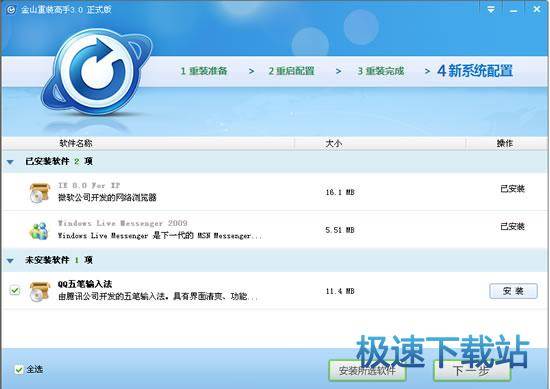Click 已安装 status for Windows Live Messenger
The image size is (550, 389).
point(512,227)
